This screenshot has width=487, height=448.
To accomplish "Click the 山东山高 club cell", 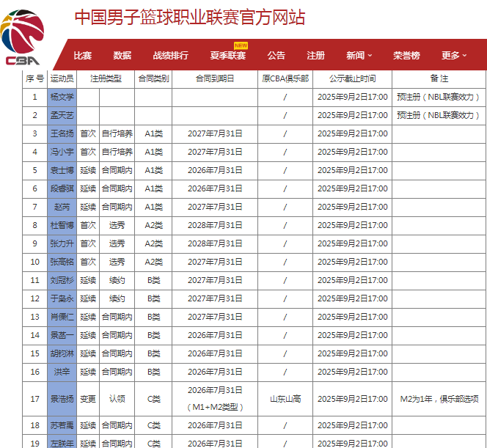I will (x=285, y=399).
